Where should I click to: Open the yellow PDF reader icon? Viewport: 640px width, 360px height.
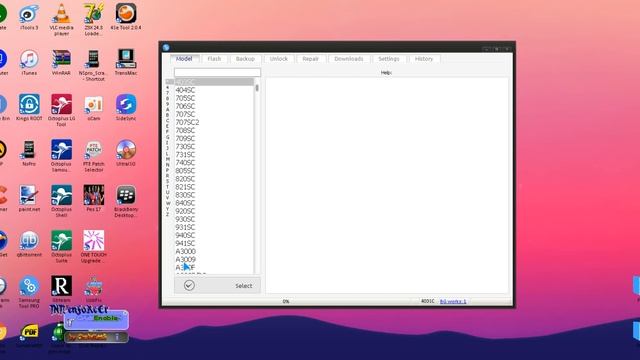29,332
